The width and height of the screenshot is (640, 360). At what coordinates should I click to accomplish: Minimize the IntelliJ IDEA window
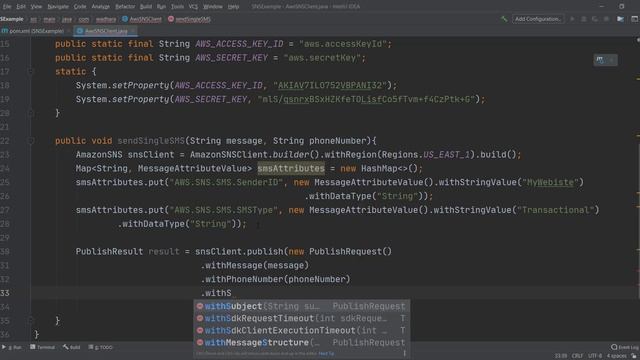tap(601, 7)
